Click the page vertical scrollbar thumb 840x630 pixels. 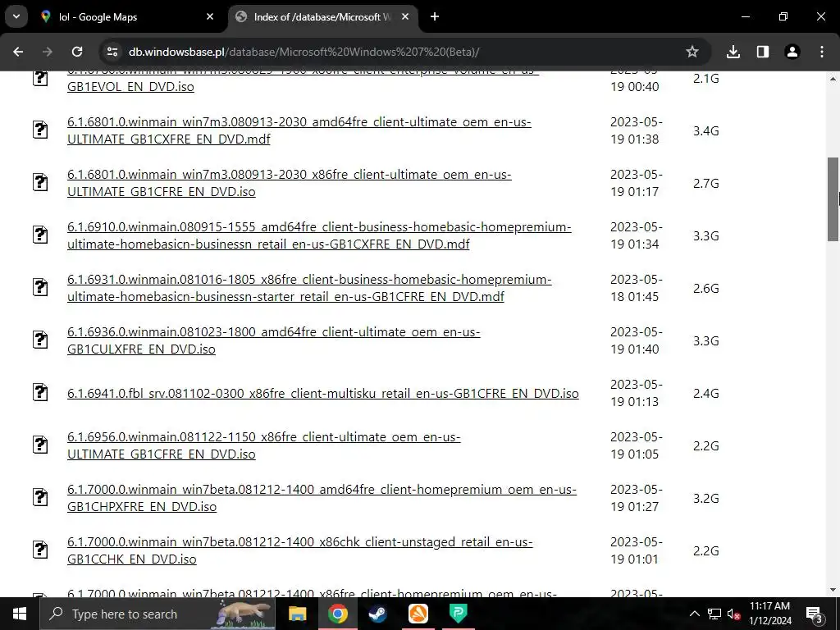pos(833,199)
